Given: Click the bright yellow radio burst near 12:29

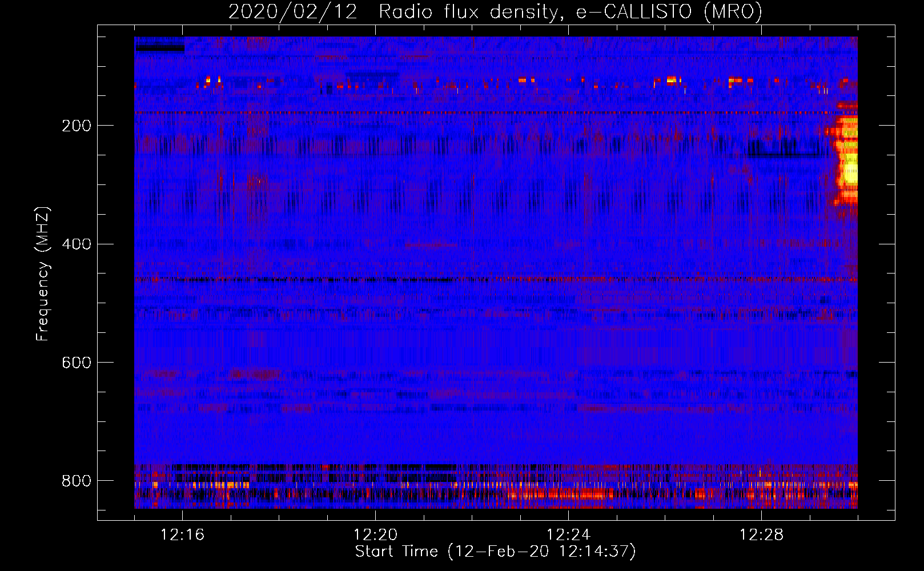Looking at the screenshot, I should click(x=846, y=154).
